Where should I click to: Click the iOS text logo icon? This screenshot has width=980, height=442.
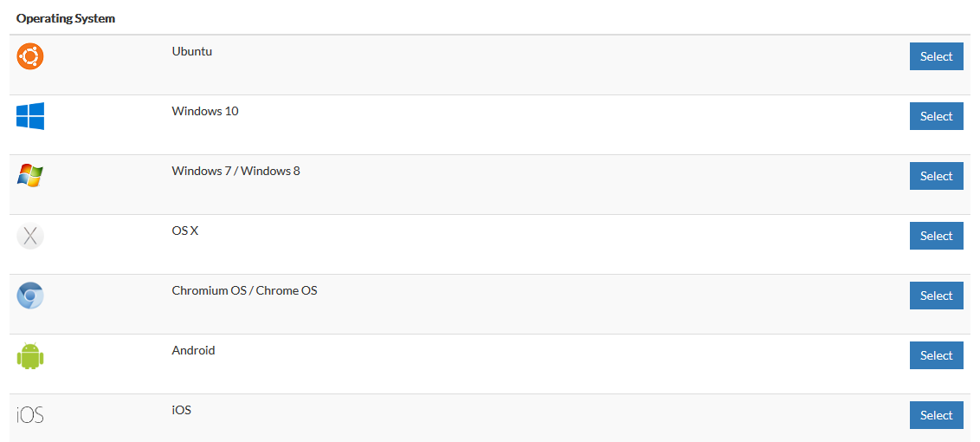click(x=30, y=415)
